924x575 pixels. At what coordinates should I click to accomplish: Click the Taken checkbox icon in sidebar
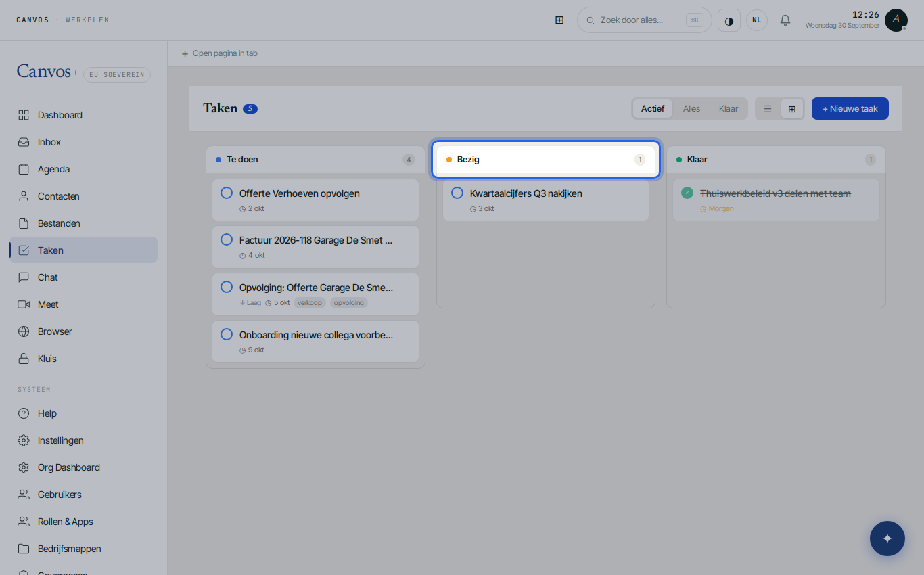click(x=24, y=250)
